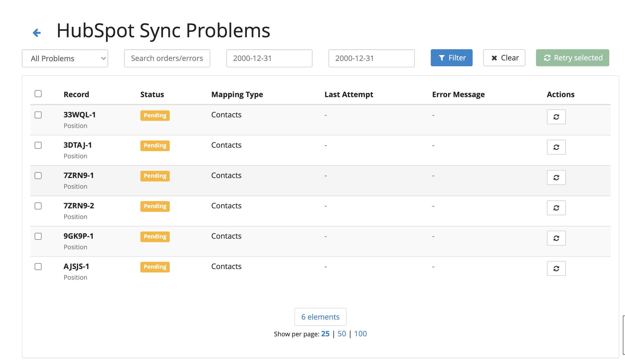Click Contacts mapping type for 3DTAJ-1
Viewport: 625px width, 364px height.
[226, 145]
